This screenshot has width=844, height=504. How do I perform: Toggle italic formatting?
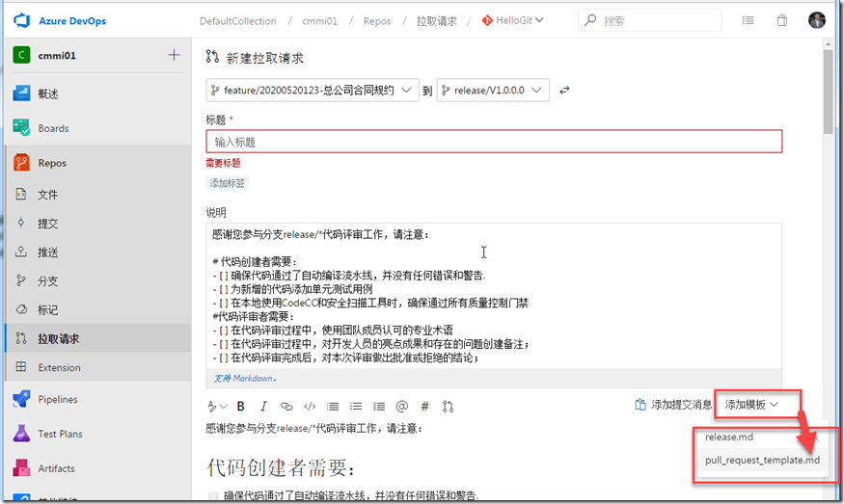[263, 406]
